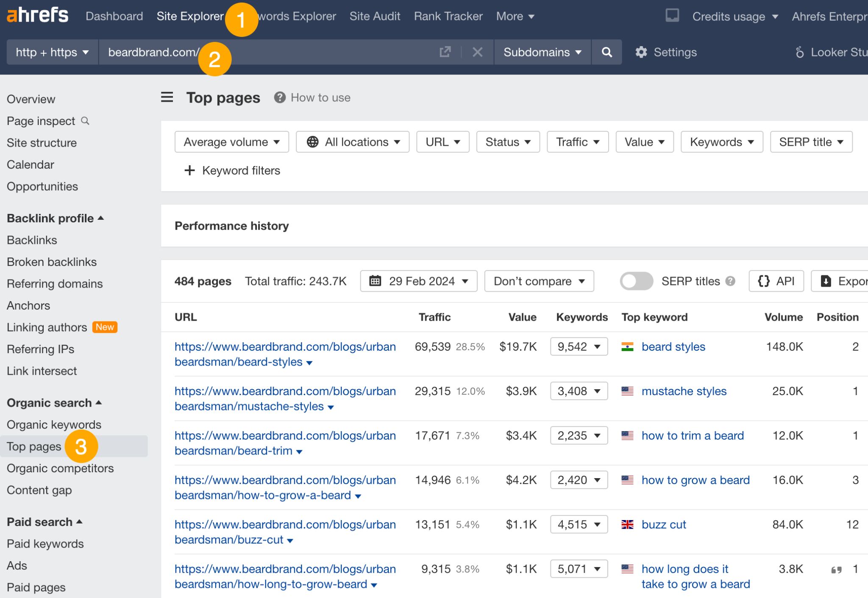Open the API access panel
This screenshot has width=868, height=598.
[776, 281]
